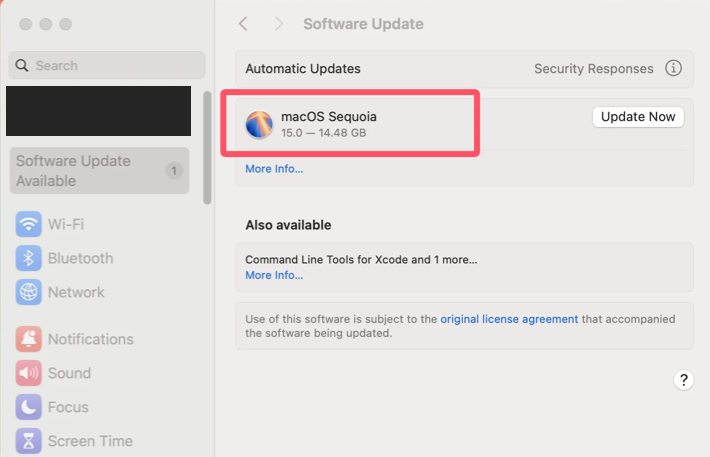Screen dimensions: 710x457
Task: Go forward using the right chevron
Action: pos(278,24)
